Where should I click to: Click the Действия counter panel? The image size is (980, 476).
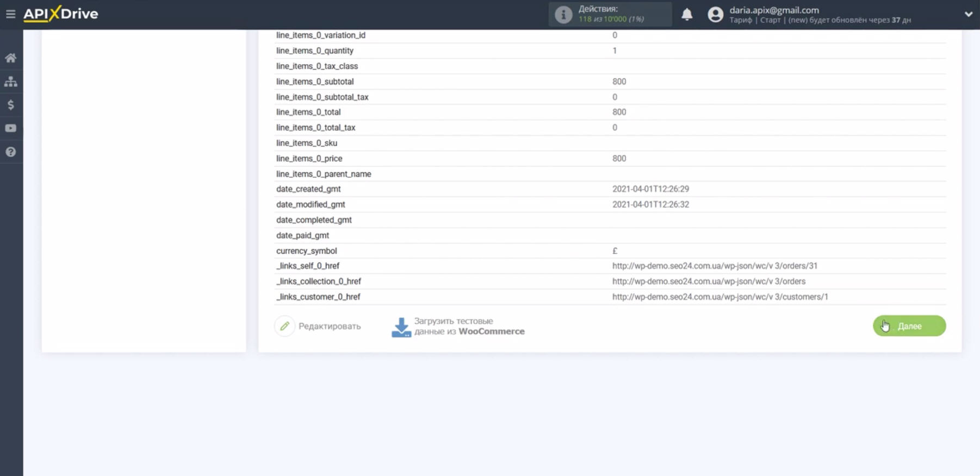[x=610, y=14]
